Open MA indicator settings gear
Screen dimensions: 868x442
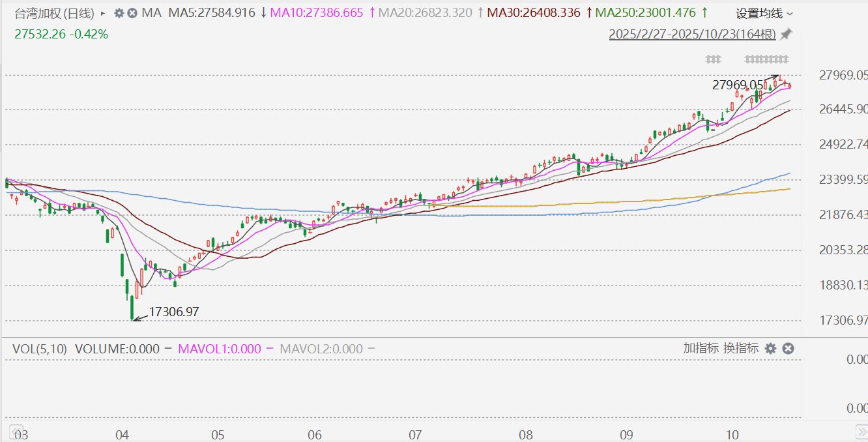119,13
